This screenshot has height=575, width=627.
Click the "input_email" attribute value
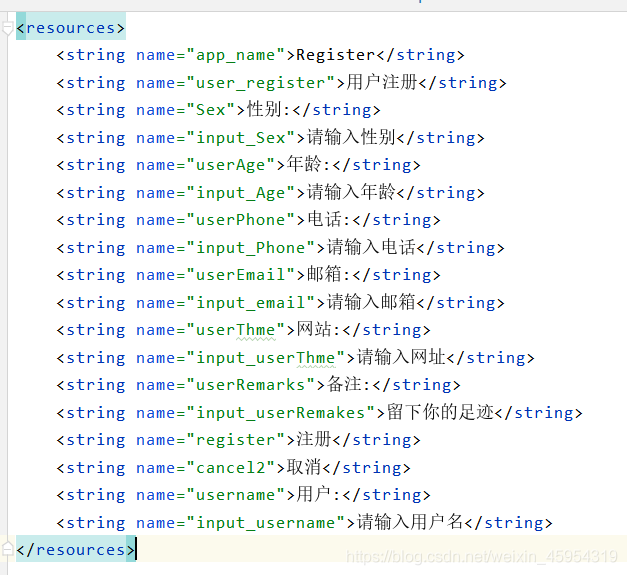[251, 303]
